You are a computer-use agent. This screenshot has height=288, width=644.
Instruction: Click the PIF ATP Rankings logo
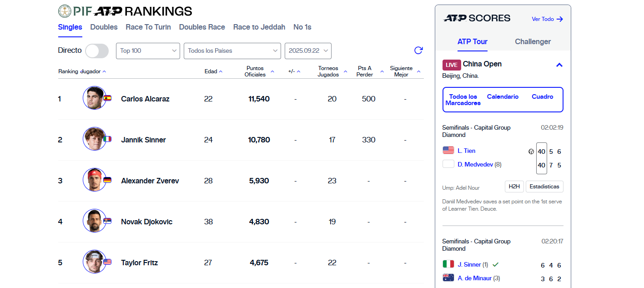tap(125, 11)
